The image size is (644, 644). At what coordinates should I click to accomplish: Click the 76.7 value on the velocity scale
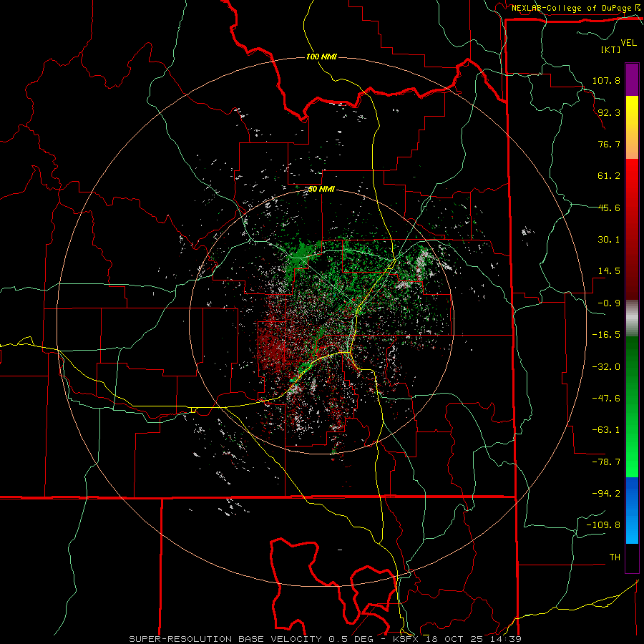point(609,144)
